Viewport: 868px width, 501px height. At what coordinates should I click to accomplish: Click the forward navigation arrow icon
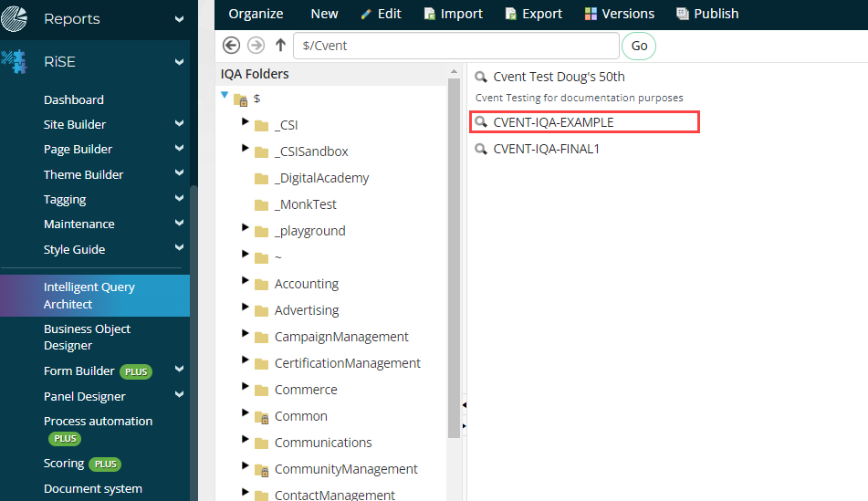coord(256,46)
